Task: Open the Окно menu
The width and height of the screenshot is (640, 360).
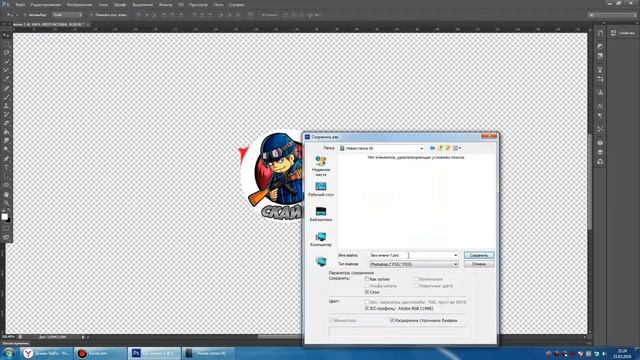Action: click(218, 5)
